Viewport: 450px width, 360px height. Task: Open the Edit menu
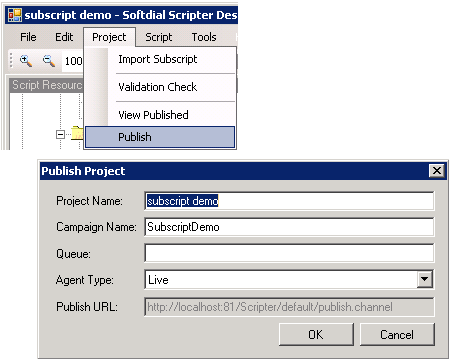tap(64, 37)
